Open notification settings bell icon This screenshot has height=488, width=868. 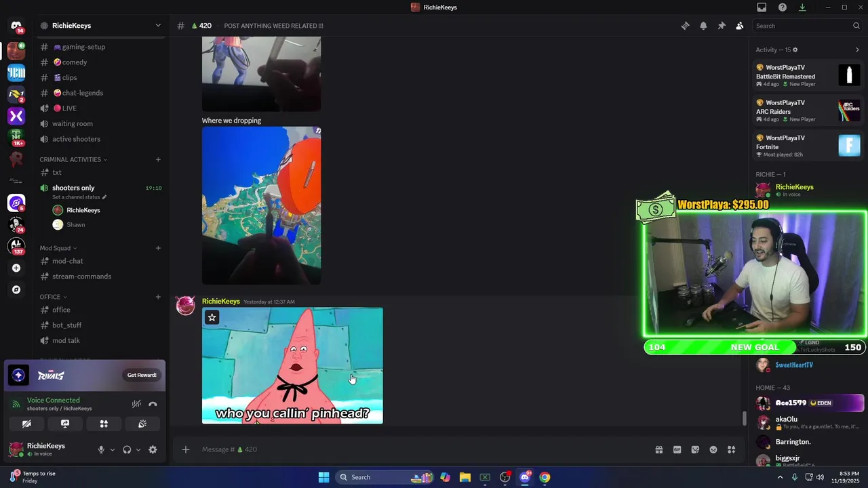tap(703, 26)
